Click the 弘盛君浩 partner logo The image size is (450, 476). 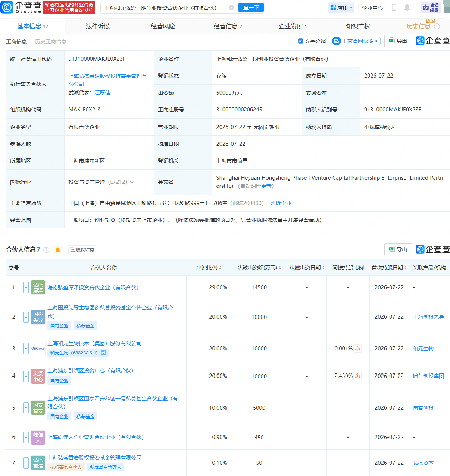[x=38, y=463]
